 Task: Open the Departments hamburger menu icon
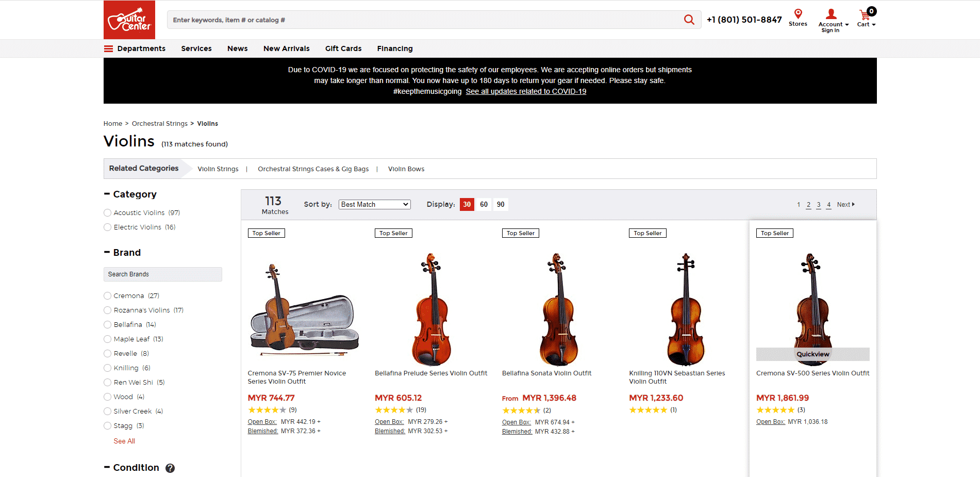click(108, 48)
